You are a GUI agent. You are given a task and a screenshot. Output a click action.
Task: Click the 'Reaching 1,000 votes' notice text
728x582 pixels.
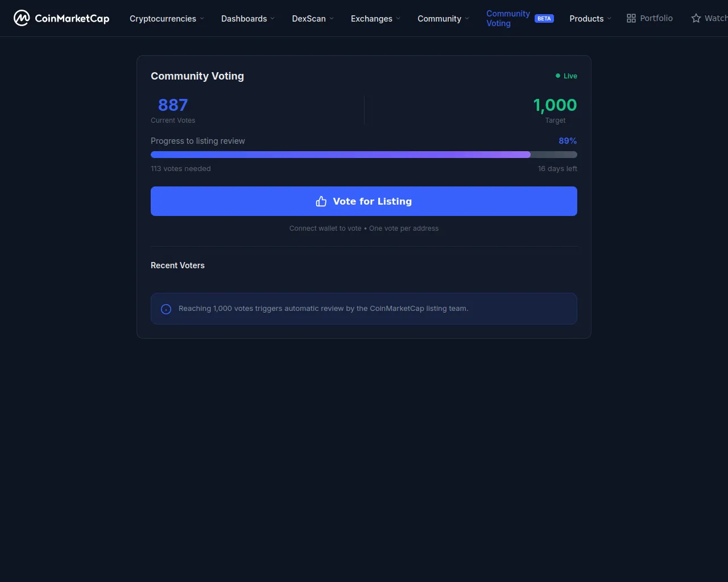(x=324, y=309)
